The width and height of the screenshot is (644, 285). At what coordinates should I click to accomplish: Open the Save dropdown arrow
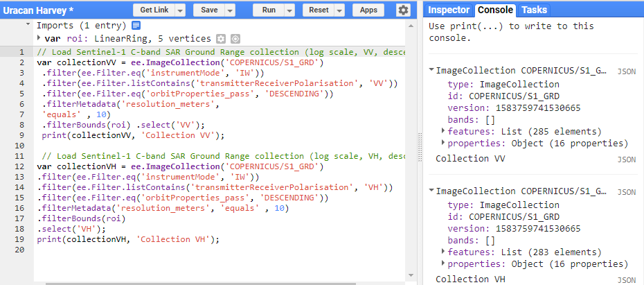tap(230, 10)
